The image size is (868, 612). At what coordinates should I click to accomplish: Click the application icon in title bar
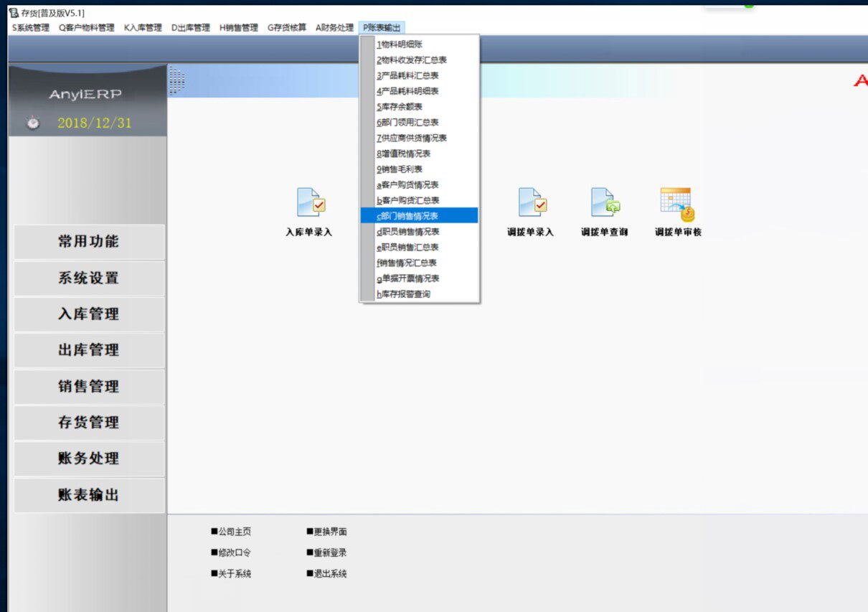[14, 13]
